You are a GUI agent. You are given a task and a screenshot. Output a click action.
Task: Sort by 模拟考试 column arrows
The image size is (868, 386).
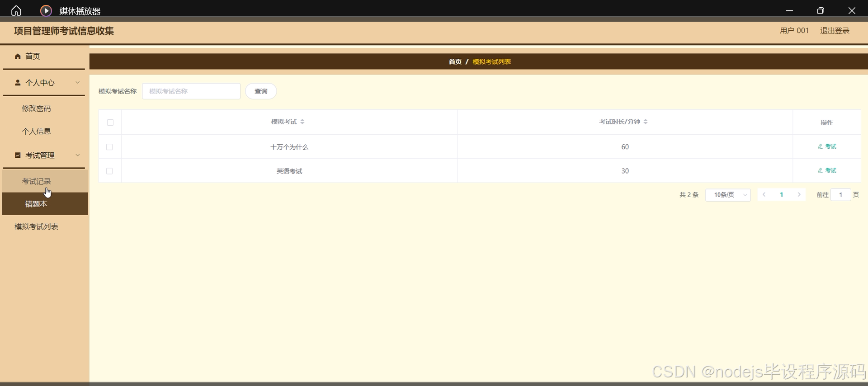[302, 122]
